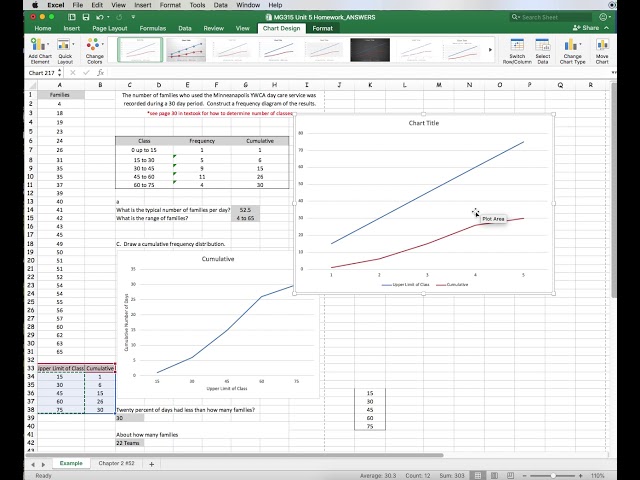640x480 pixels.
Task: Click the zoom slider handle
Action: 553,476
